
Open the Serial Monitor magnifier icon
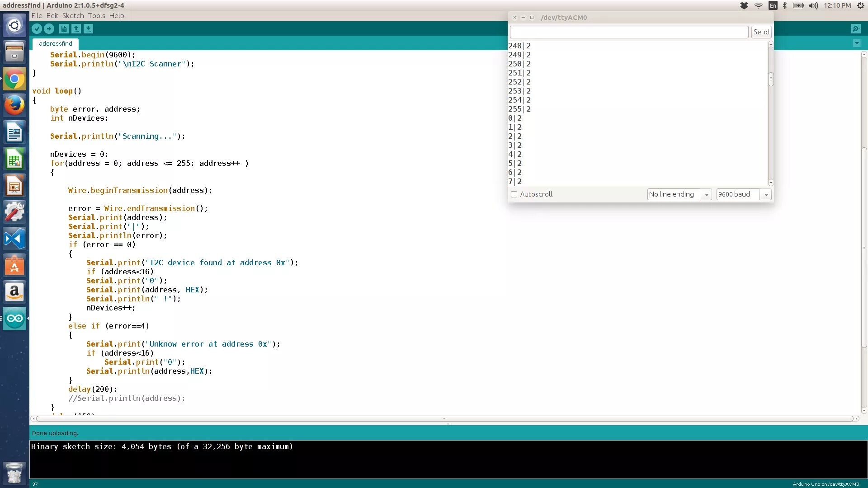855,29
